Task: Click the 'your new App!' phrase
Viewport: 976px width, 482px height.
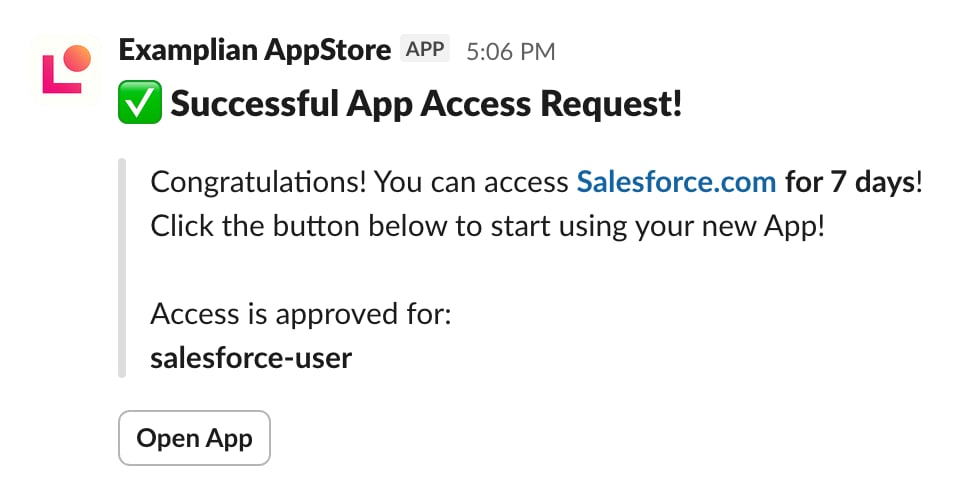Action: pyautogui.click(x=730, y=227)
